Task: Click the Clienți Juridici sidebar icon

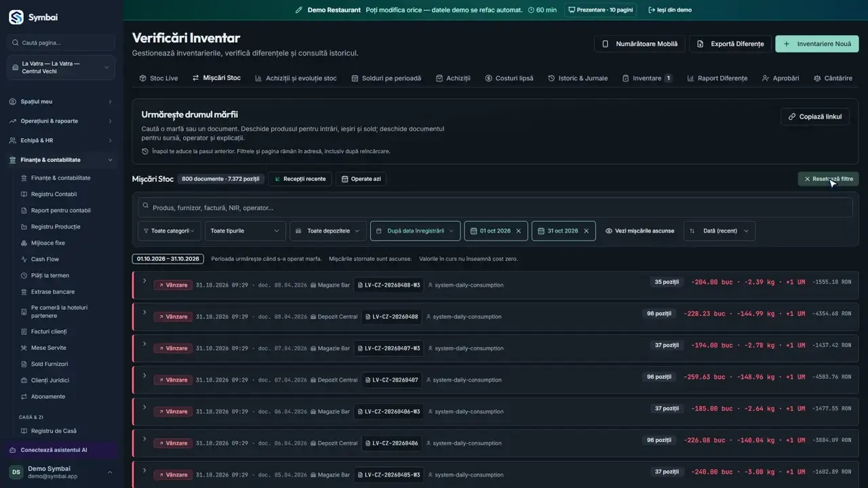Action: tap(24, 381)
